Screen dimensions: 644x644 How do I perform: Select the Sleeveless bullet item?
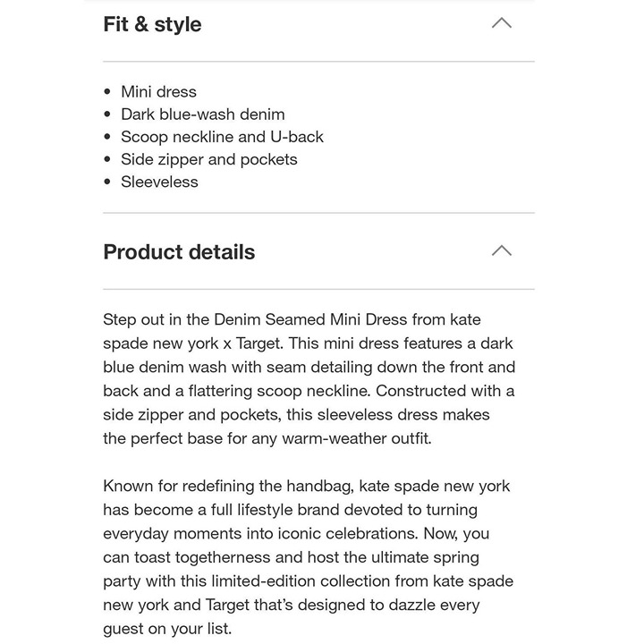159,182
